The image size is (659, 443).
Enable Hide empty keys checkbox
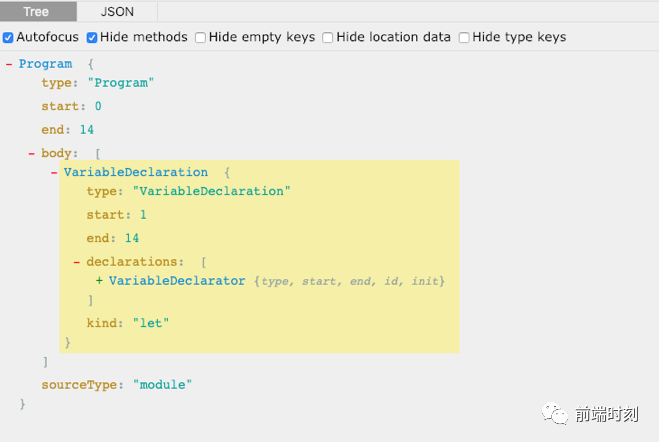coord(201,38)
